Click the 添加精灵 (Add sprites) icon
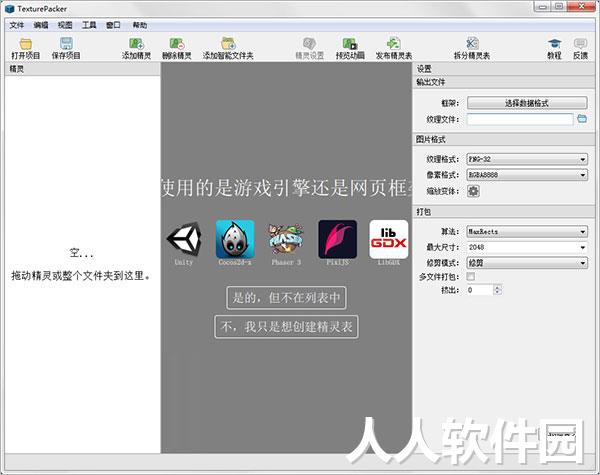 136,44
